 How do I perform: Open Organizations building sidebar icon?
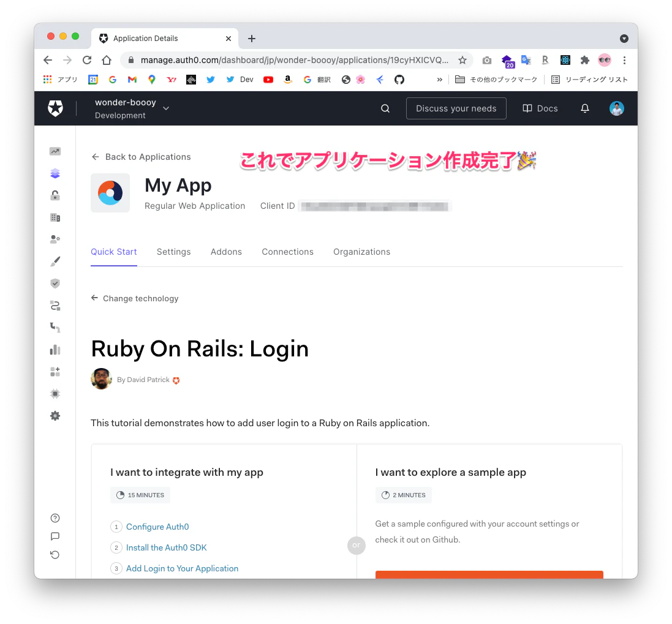55,217
